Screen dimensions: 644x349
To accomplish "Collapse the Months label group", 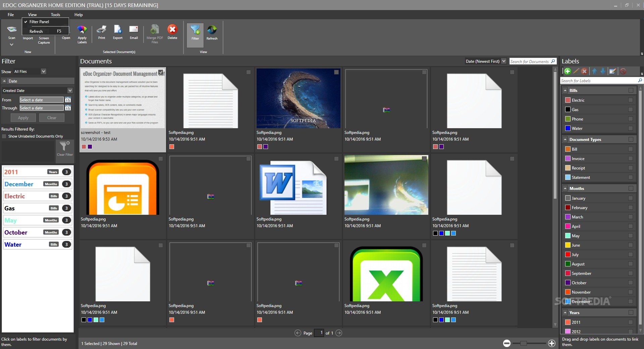I will (x=565, y=188).
